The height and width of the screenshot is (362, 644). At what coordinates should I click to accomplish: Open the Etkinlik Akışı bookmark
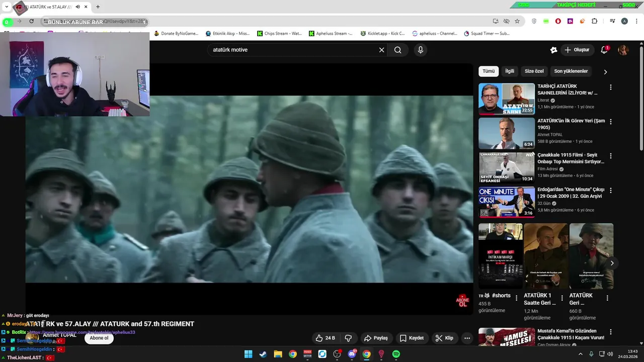tap(227, 34)
